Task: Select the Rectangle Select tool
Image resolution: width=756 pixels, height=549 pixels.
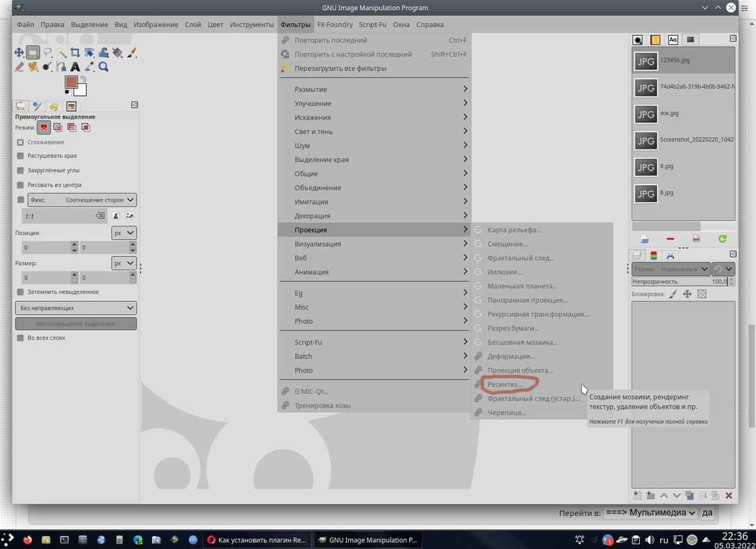Action: click(x=33, y=52)
